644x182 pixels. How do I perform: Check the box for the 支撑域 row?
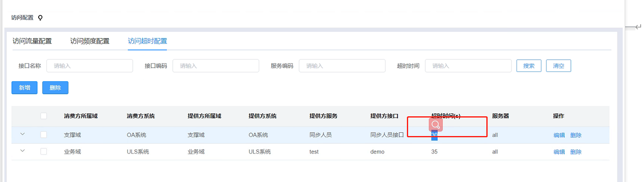[44, 135]
